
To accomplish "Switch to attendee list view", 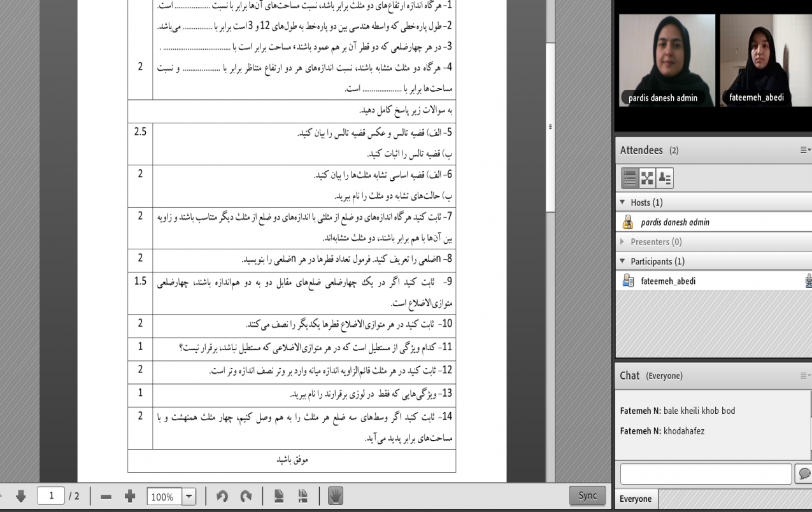I will [x=629, y=180].
